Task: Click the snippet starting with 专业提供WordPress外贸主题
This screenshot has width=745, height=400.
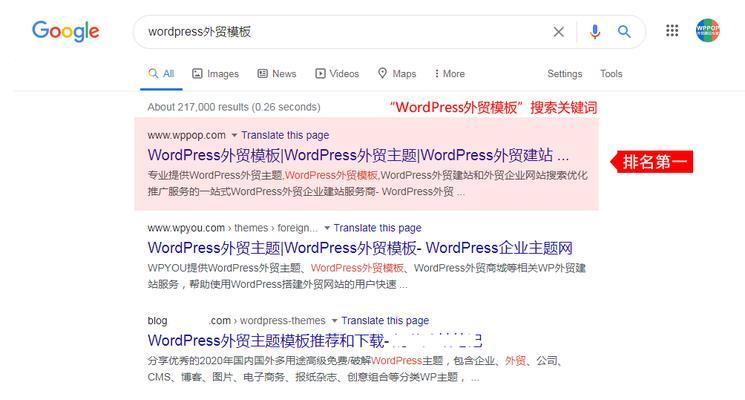Action: click(x=367, y=183)
